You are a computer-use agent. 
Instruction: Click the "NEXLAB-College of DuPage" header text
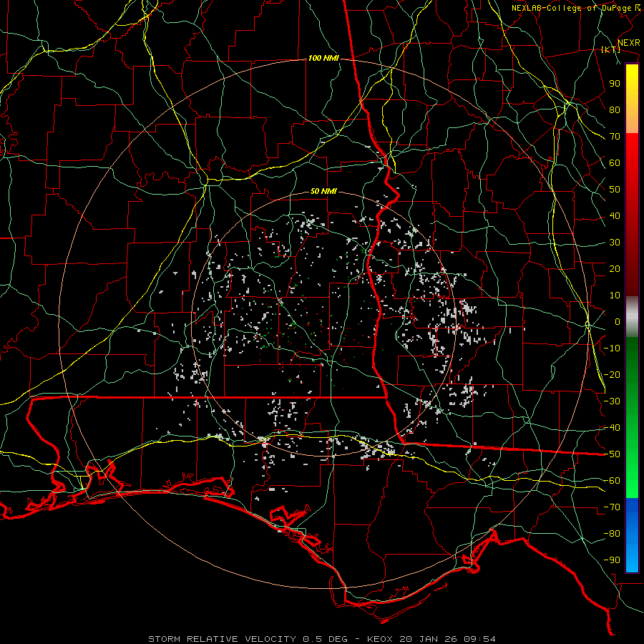(x=571, y=8)
